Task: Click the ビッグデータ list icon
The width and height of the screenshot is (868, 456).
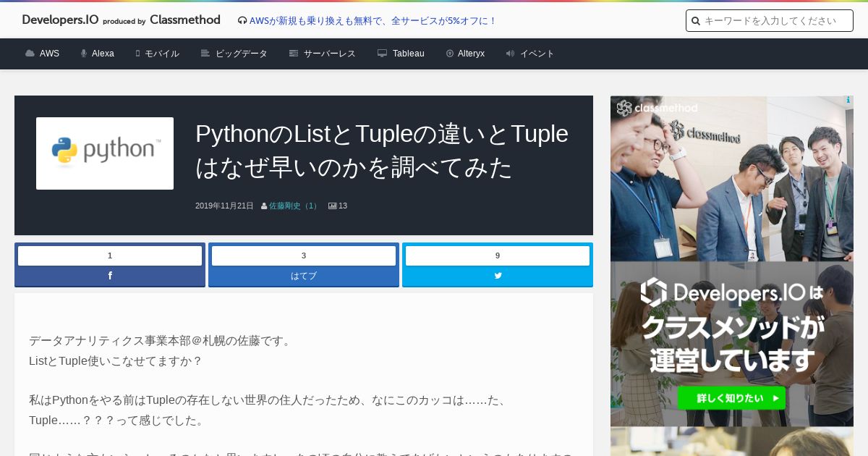Action: point(205,54)
